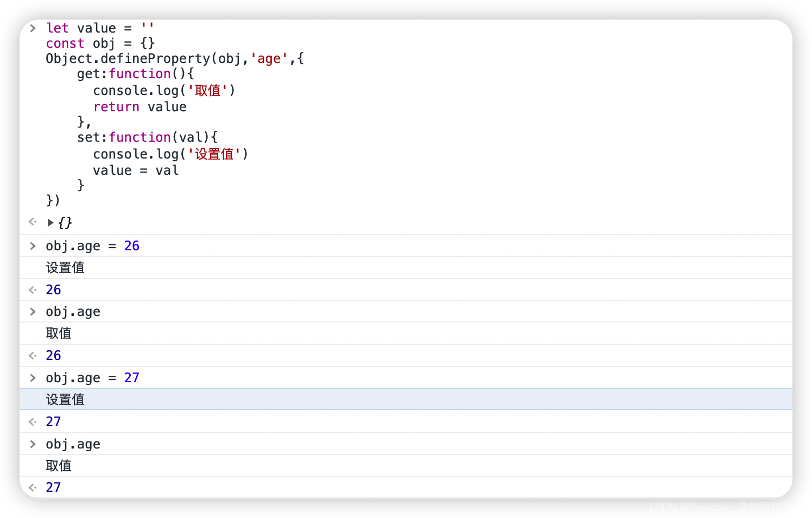Screen dimensions: 812x518
Task: Click the return arrow beside the {} result
Action: click(33, 222)
